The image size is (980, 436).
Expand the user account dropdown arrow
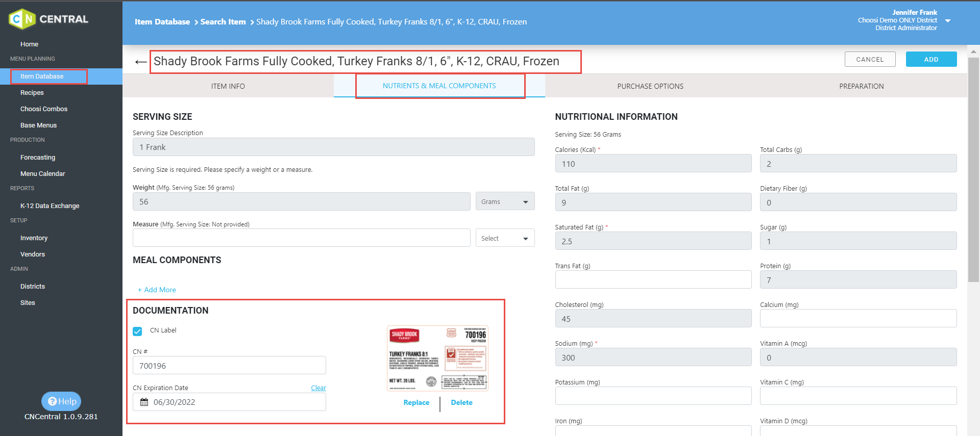tap(948, 21)
